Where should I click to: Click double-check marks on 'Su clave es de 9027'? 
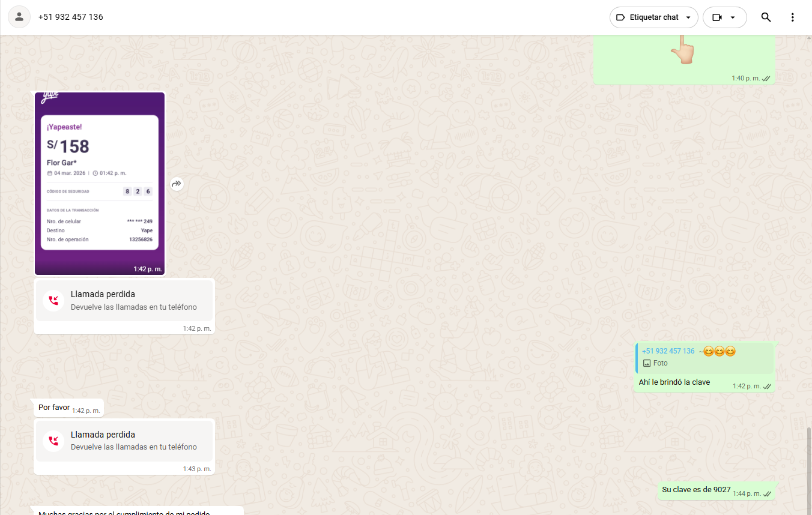point(767,493)
